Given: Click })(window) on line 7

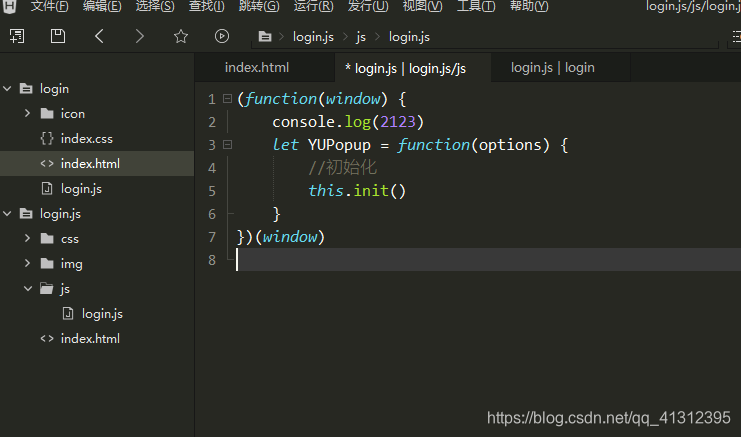Looking at the screenshot, I should tap(281, 237).
